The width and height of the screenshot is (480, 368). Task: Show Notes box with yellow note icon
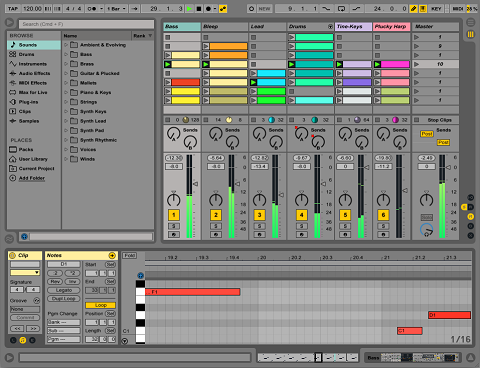pyautogui.click(x=23, y=340)
